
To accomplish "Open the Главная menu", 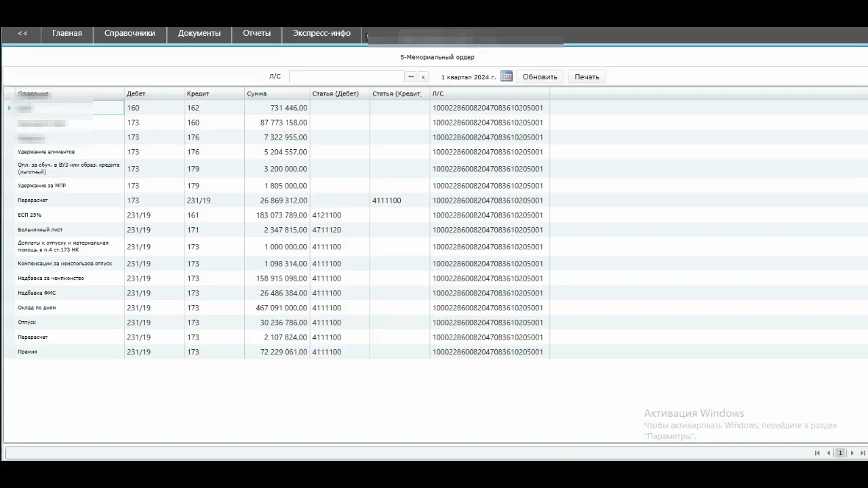I will click(67, 33).
